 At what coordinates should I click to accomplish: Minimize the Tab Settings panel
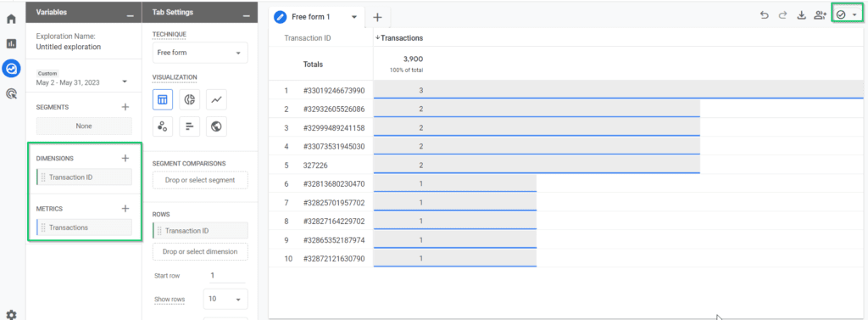(247, 15)
